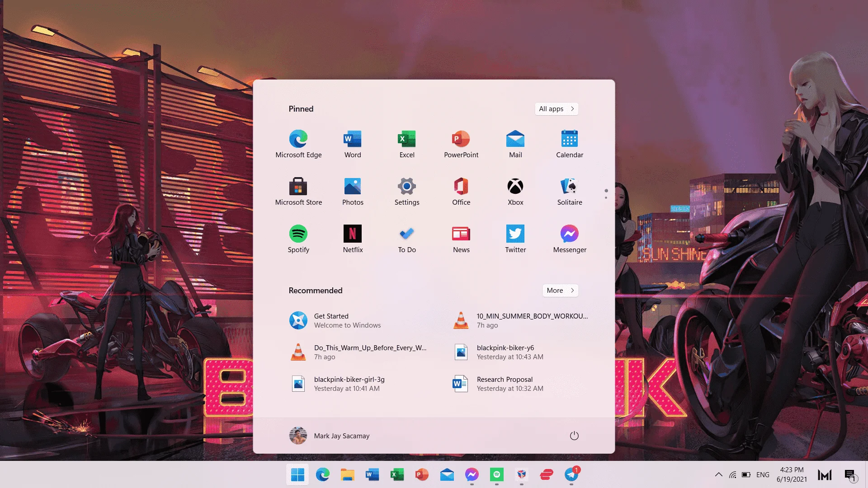Open Excel from the taskbar
The image size is (868, 488).
coord(397,474)
